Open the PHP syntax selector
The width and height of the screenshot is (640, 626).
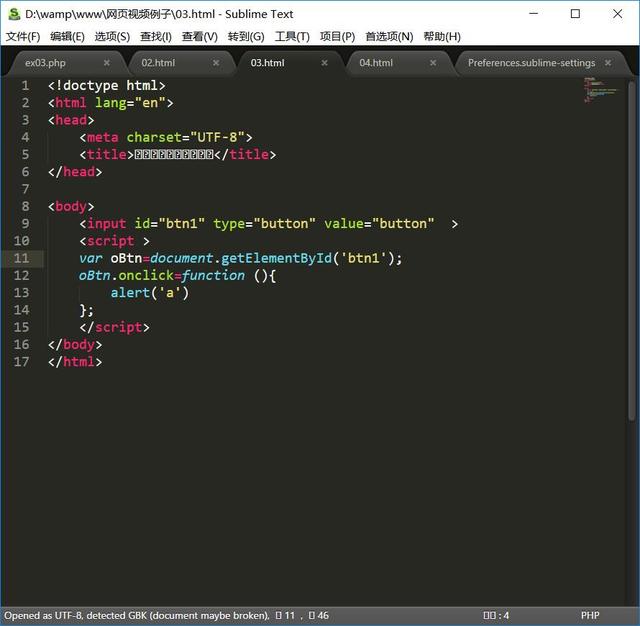coord(590,615)
